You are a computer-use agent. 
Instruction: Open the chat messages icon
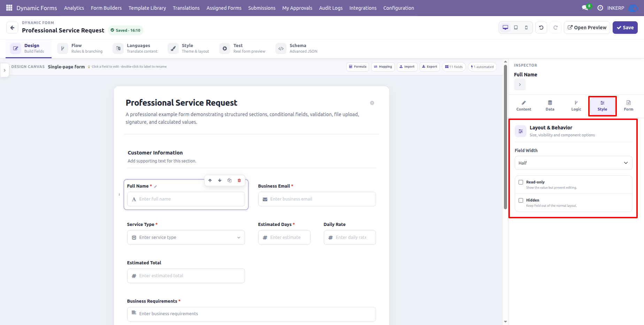(585, 8)
